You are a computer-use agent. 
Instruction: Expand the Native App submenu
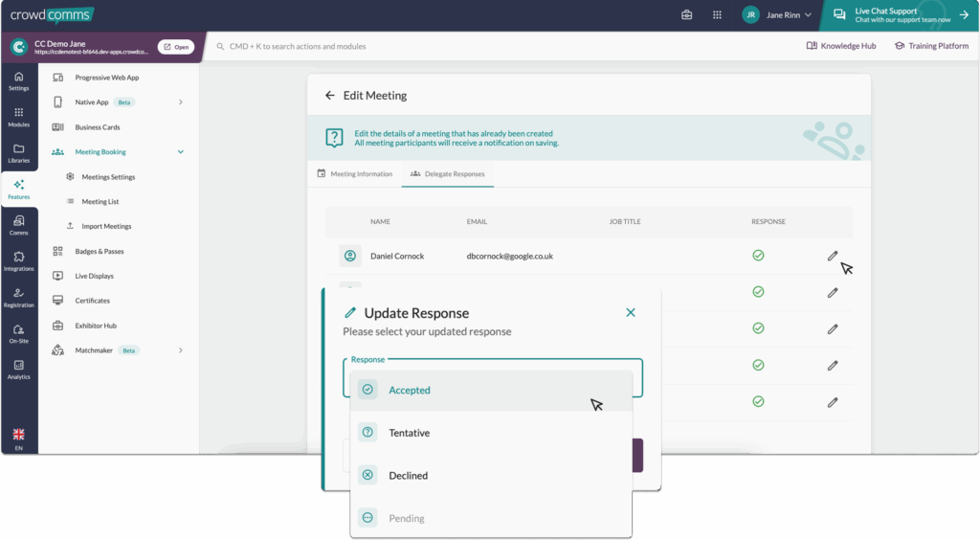181,102
